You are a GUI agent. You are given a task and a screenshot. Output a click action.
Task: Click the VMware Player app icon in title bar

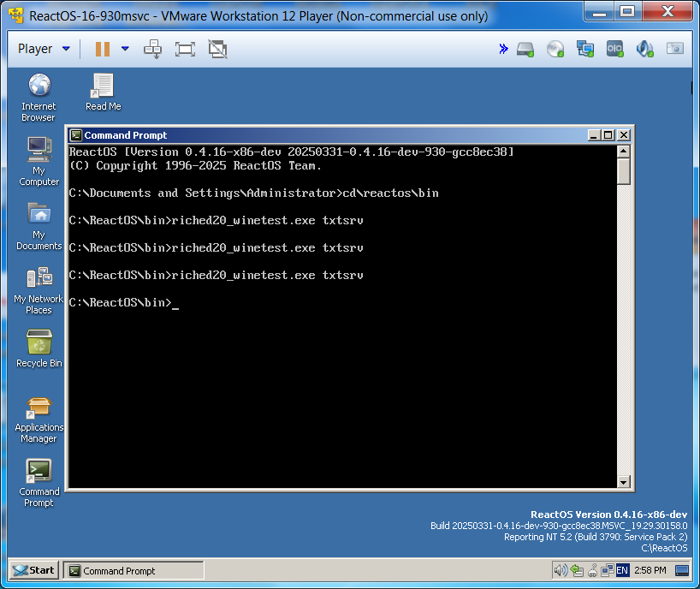[16, 15]
